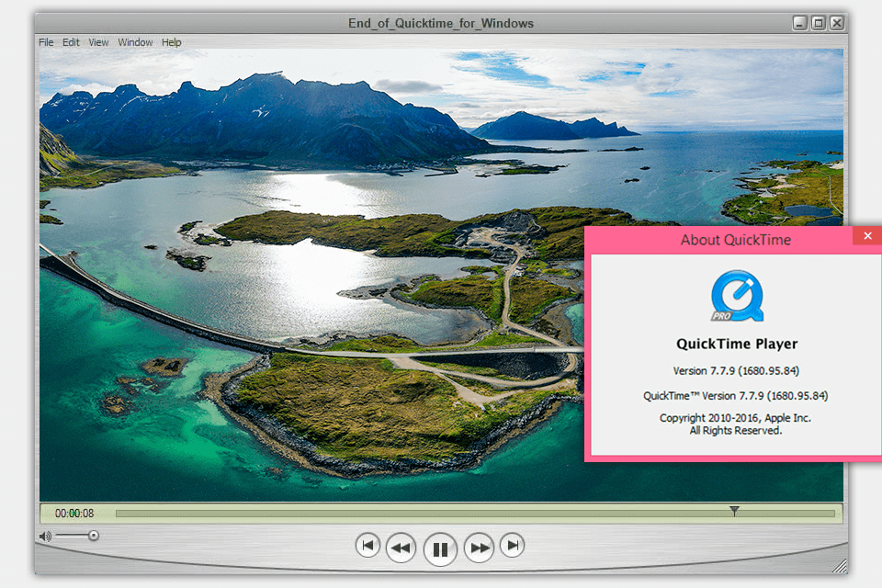Click the timeline progress bar
The height and width of the screenshot is (588, 882).
[x=475, y=514]
